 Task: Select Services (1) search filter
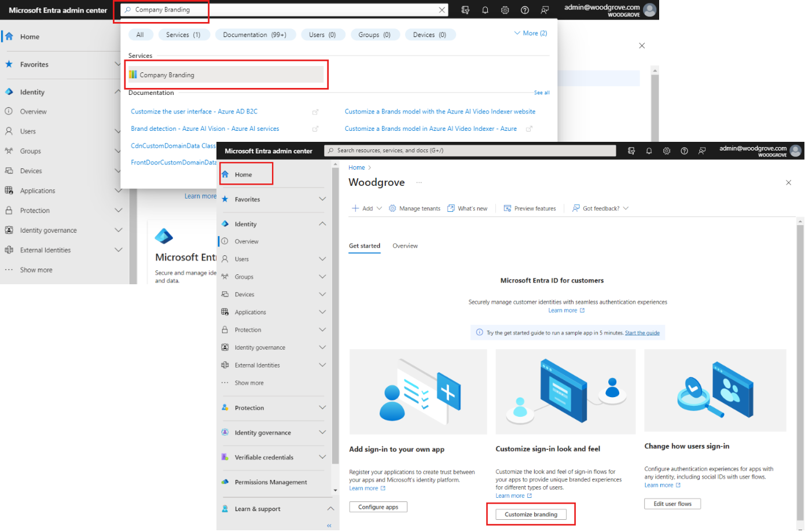tap(183, 35)
